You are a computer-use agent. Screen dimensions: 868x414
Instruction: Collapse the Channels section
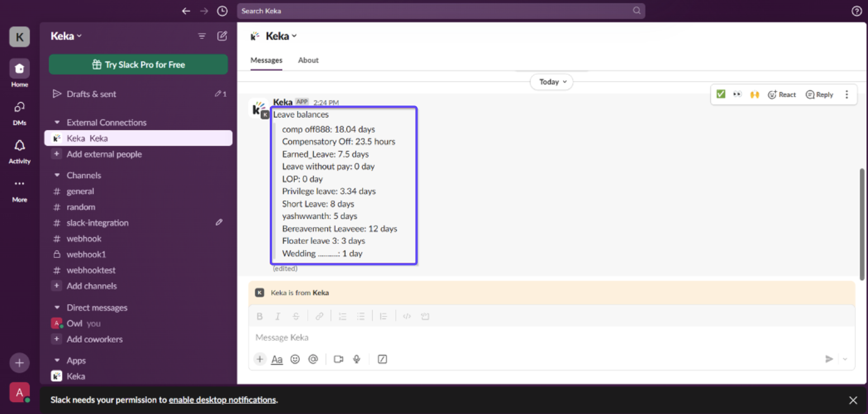(57, 175)
